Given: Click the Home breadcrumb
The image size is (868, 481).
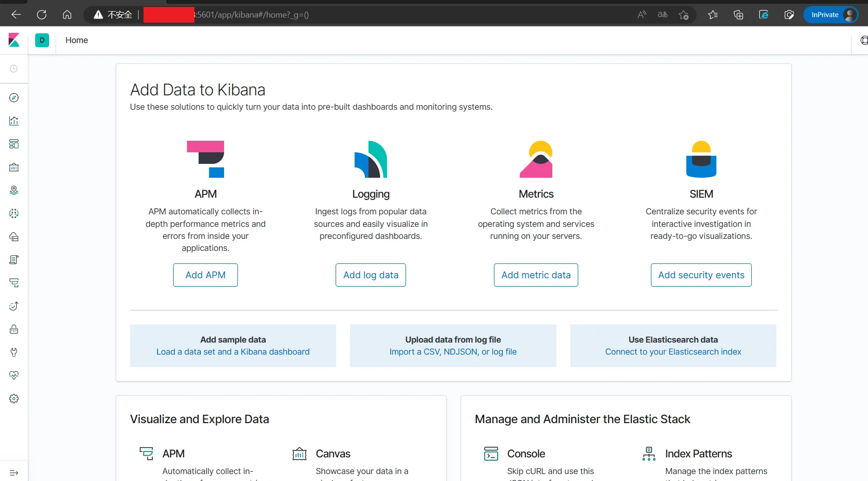Looking at the screenshot, I should [76, 40].
